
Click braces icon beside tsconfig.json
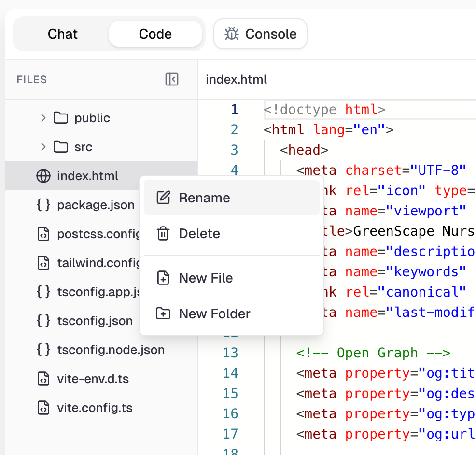43,321
